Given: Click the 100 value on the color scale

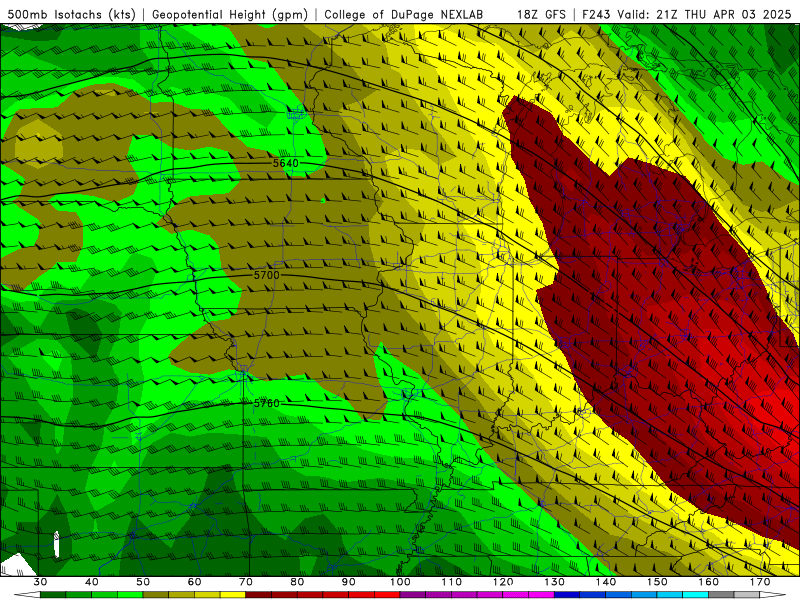Looking at the screenshot, I should tap(400, 582).
